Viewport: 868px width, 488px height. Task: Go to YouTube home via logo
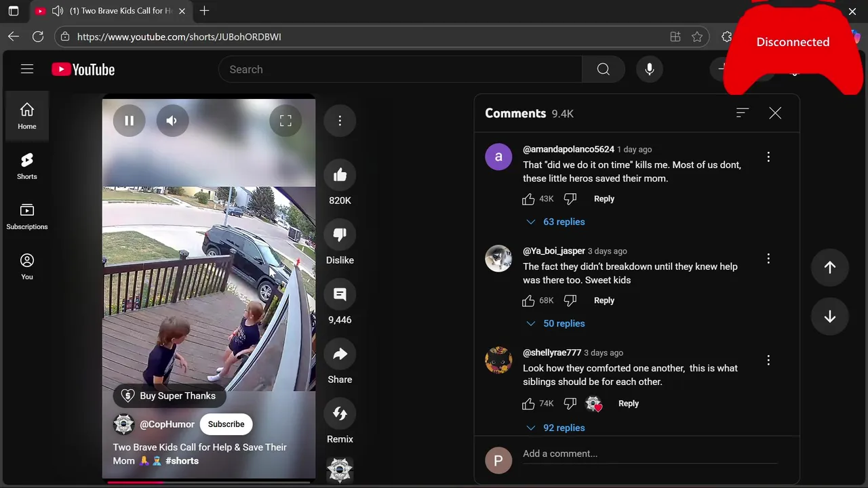[83, 69]
